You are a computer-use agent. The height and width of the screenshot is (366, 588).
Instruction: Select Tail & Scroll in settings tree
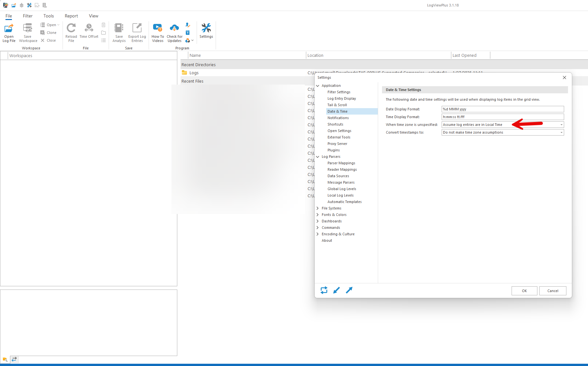(337, 105)
